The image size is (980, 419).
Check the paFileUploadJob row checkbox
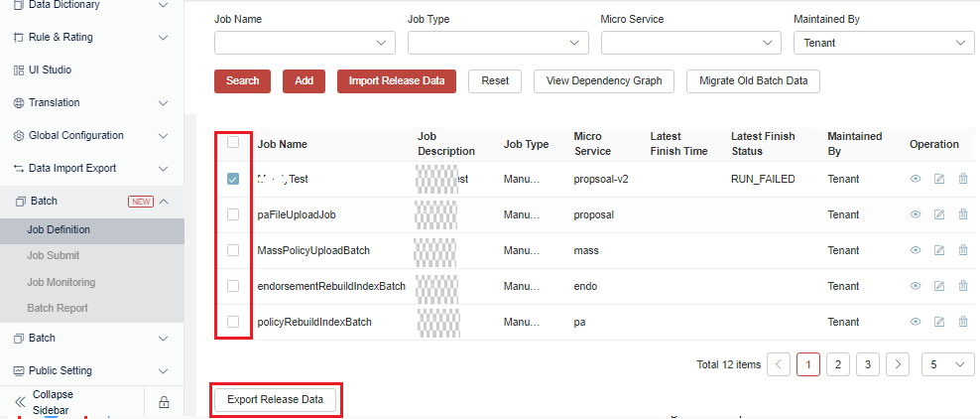233,214
